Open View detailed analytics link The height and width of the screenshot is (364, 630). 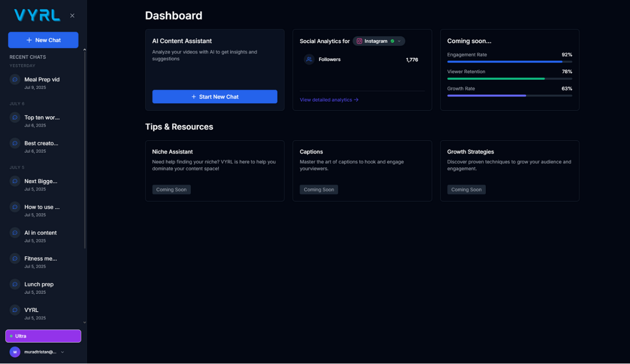329,100
